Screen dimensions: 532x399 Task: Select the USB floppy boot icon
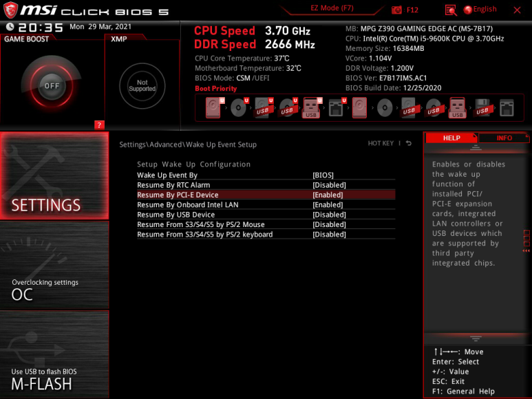click(482, 108)
